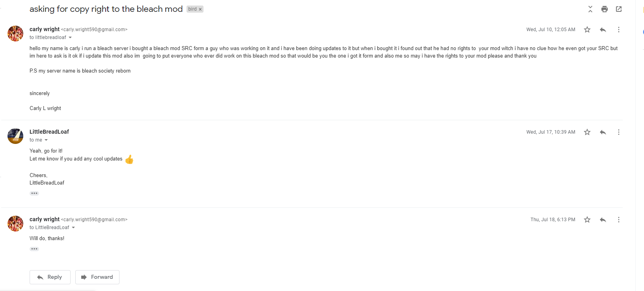644x291 pixels.
Task: Star the Jul 18 'Will do, thanks!' message
Action: coord(587,220)
